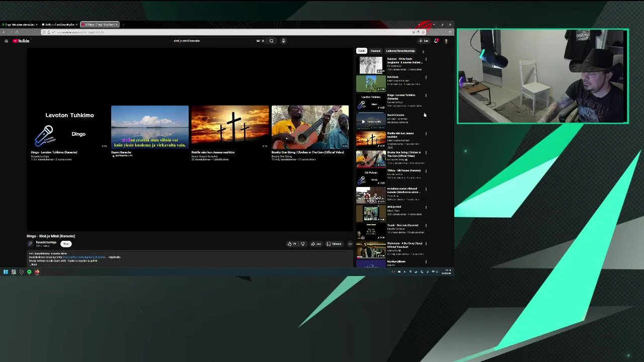Open Shaboozey A Bar Song sidebar thumbnail
Screen dimensions: 644x362
pyautogui.click(x=371, y=250)
